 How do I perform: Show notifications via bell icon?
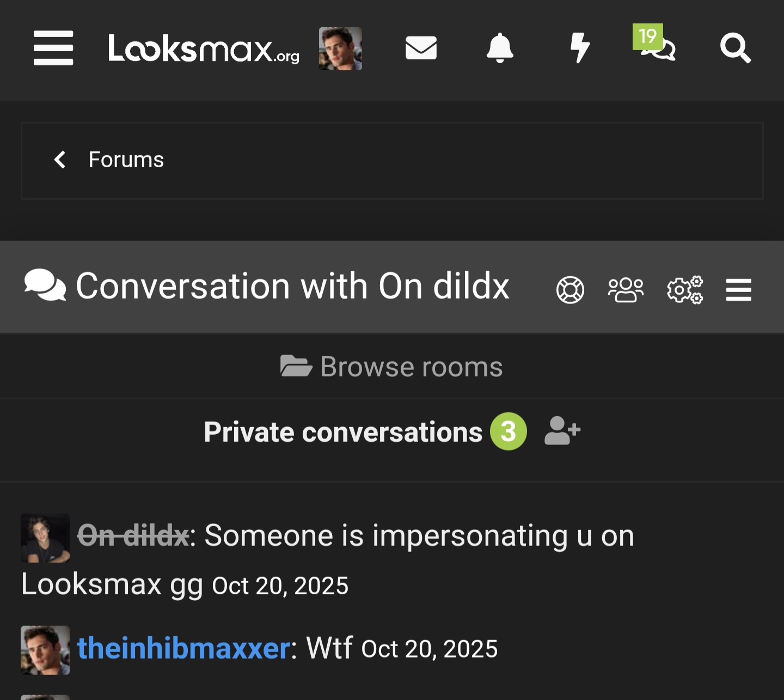pos(500,48)
